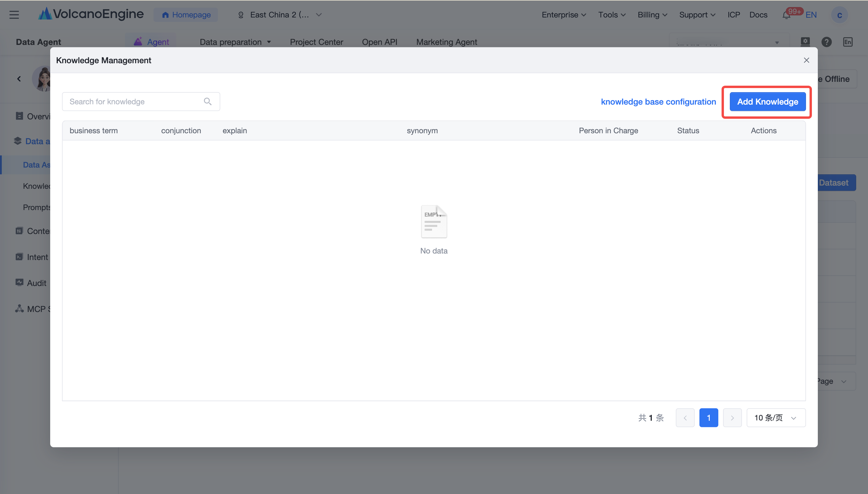Screen dimensions: 868x494
Task: Expand the Data preparation dropdown
Action: 235,42
